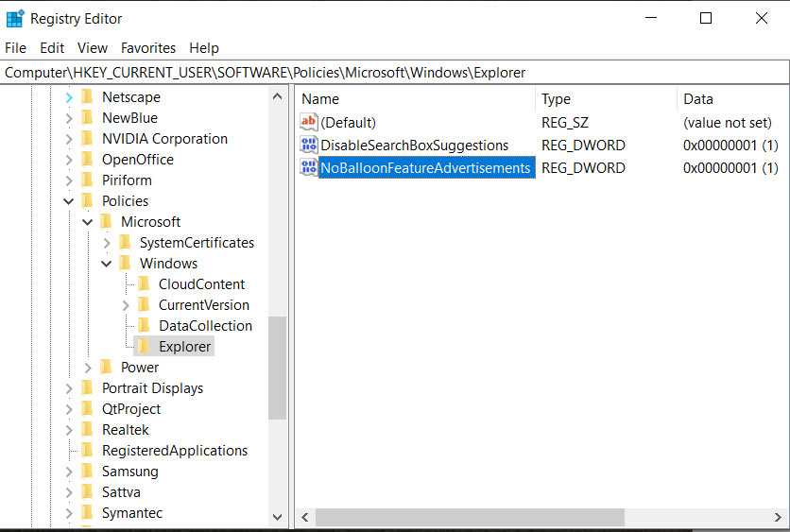The height and width of the screenshot is (532, 790).
Task: Click REG_SZ type cell of (Default)
Action: click(565, 123)
